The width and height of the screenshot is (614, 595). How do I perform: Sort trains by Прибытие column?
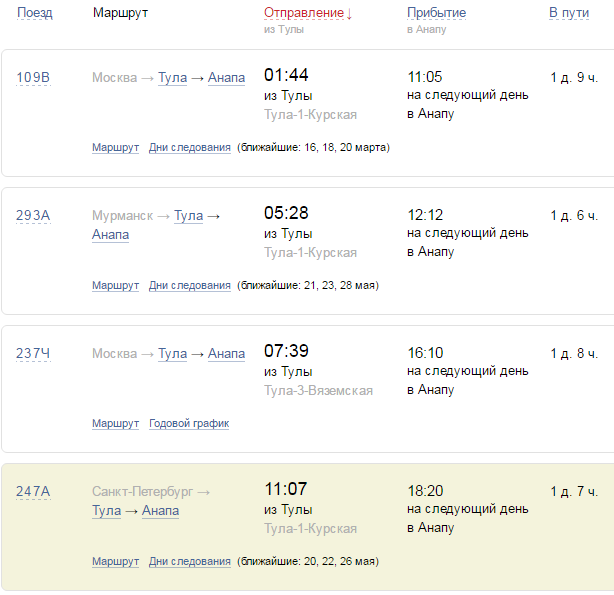tap(436, 13)
